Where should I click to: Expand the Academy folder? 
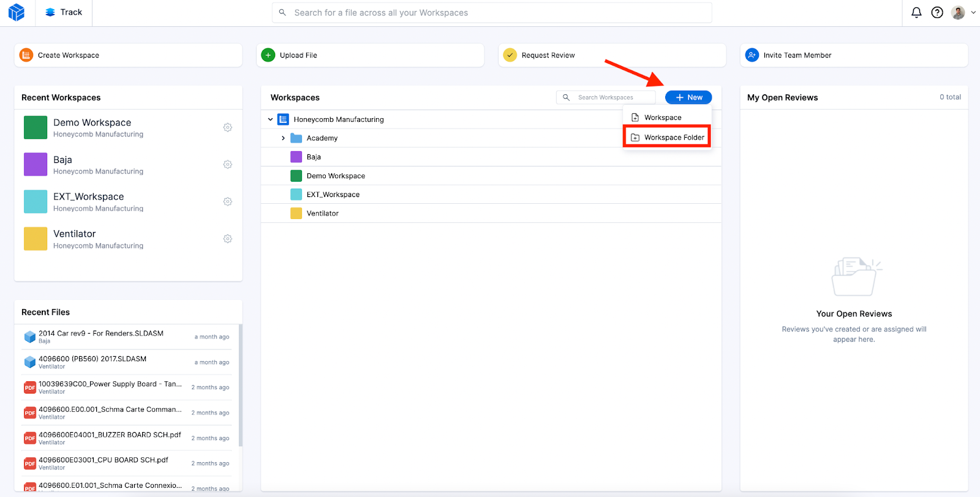pyautogui.click(x=283, y=138)
